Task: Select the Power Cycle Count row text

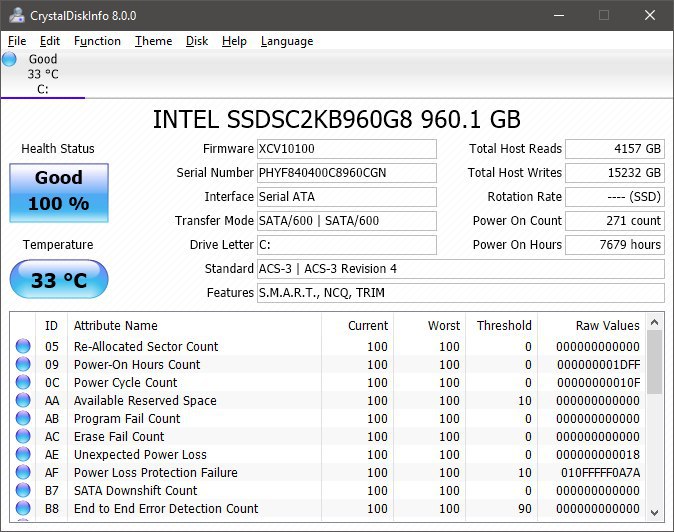Action: click(125, 382)
